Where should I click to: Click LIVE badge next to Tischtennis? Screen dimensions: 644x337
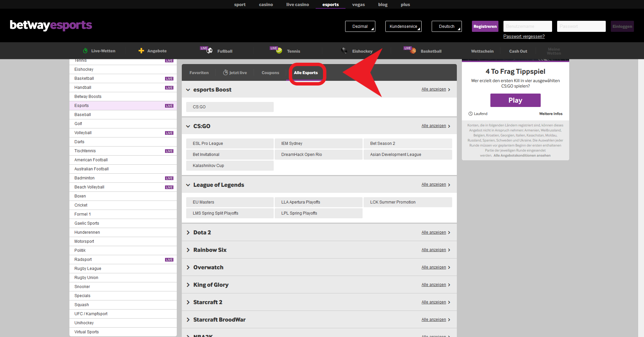coord(169,151)
